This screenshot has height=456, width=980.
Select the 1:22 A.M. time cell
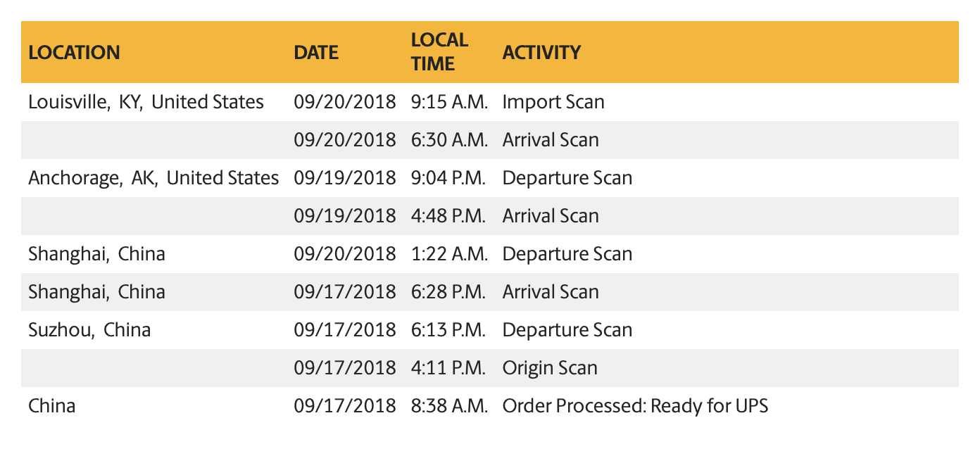tap(449, 254)
